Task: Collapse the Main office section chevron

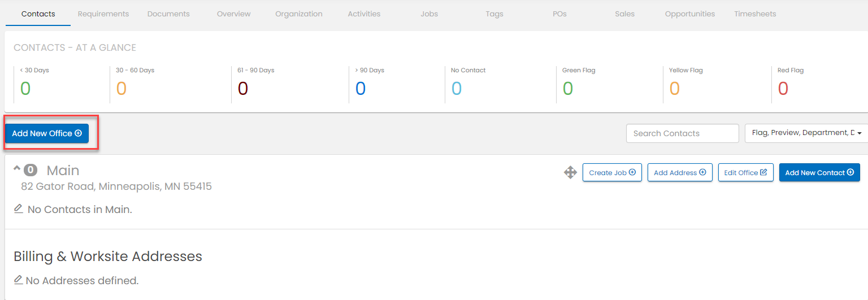Action: 16,168
